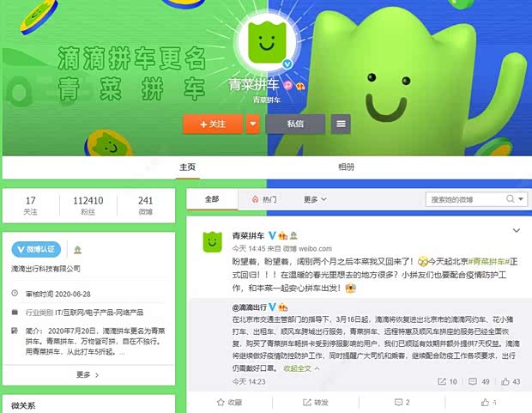Click the quoted post repost count 10

[448, 382]
